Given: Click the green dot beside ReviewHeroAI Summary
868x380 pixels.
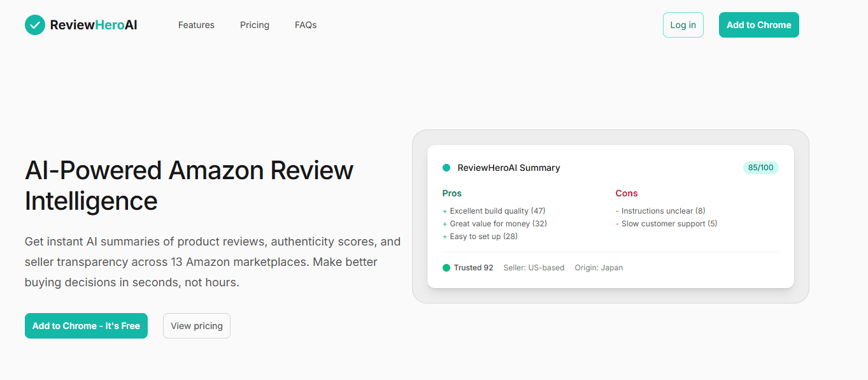Looking at the screenshot, I should tap(446, 168).
